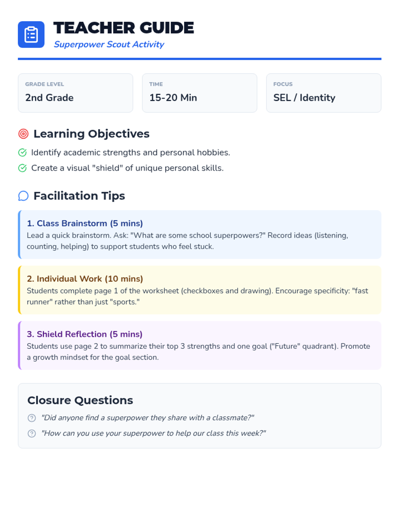
Task: Click the speech bubble icon beside Facilitation Tips
Action: pos(23,196)
